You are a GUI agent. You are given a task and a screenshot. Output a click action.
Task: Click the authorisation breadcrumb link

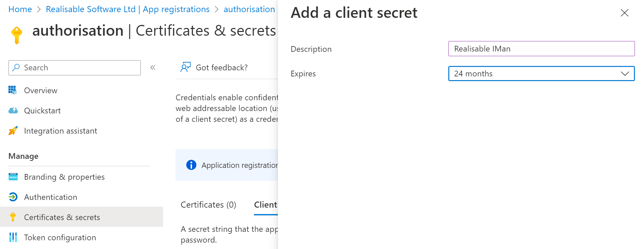pos(249,9)
